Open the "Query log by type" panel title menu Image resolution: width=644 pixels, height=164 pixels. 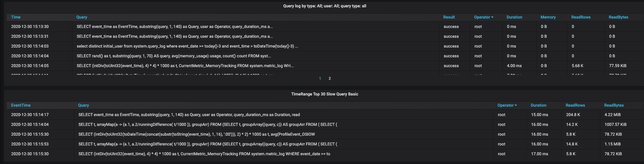(324, 6)
